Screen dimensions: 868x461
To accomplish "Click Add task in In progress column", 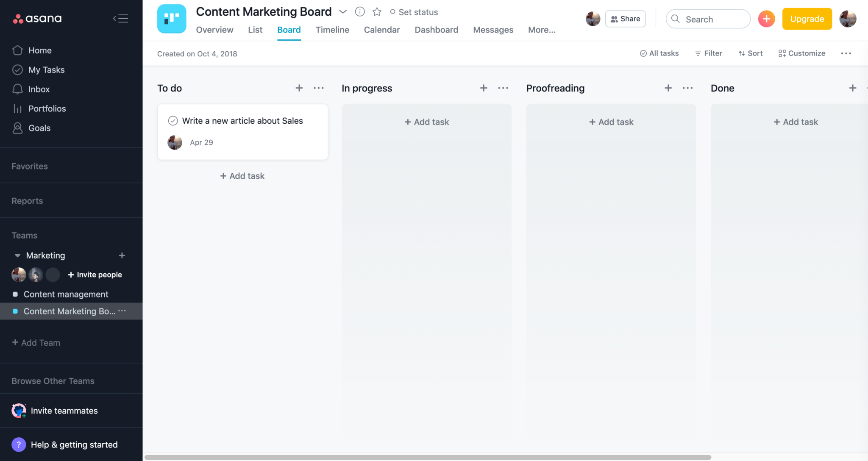I will click(x=427, y=122).
